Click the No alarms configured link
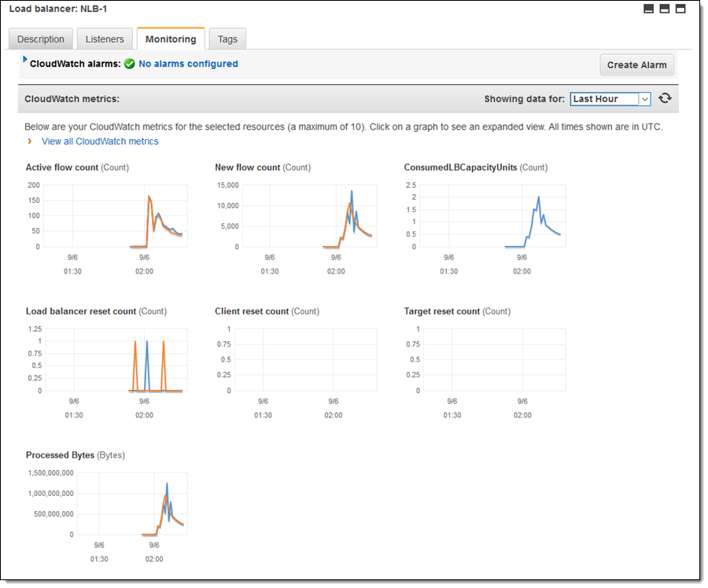 [x=188, y=64]
